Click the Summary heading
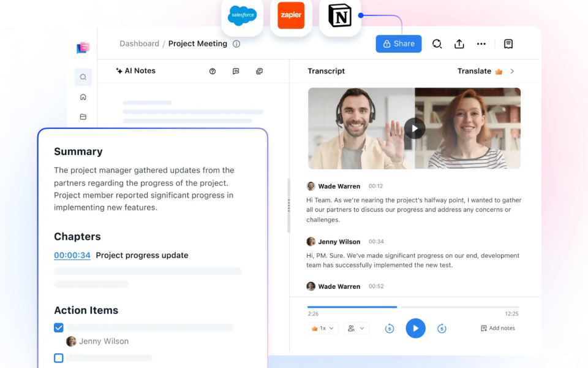 (78, 151)
